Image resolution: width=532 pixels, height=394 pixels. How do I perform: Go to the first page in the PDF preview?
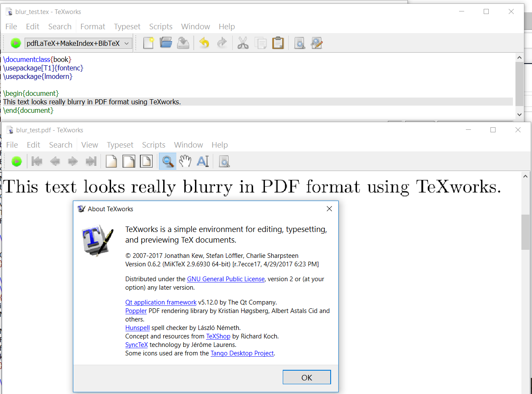click(37, 161)
